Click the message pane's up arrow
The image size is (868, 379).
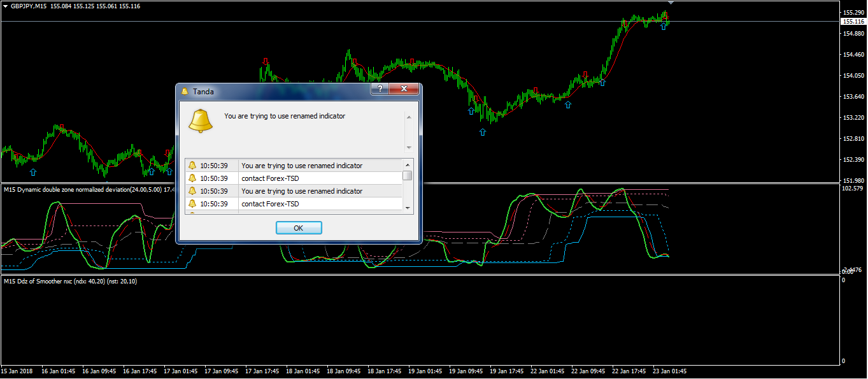(x=409, y=117)
